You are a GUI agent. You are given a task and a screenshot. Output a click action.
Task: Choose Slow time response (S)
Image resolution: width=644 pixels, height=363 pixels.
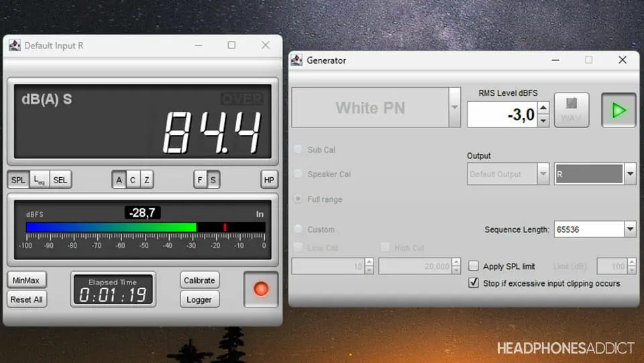click(213, 180)
